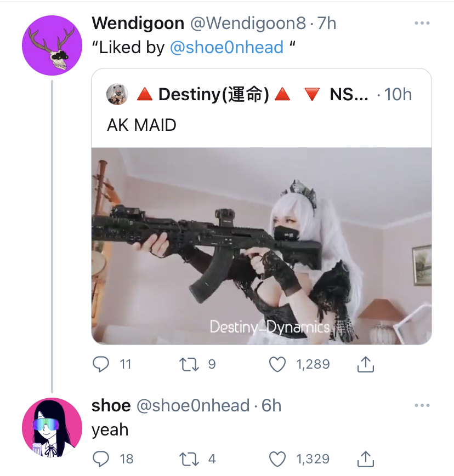Open more options for Wendigoon's tweet
Image resolution: width=454 pixels, height=476 pixels.
coord(422,23)
